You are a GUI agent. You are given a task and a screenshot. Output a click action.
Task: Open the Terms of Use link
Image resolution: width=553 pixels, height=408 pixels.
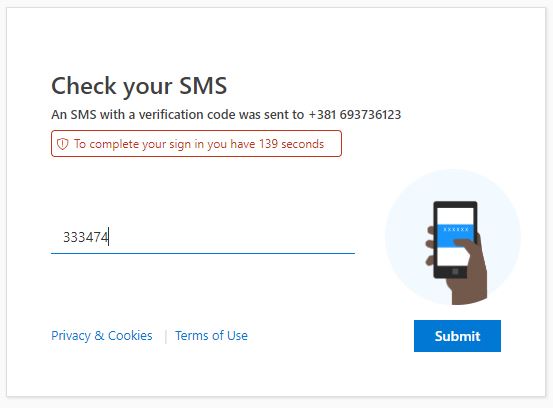(x=211, y=335)
